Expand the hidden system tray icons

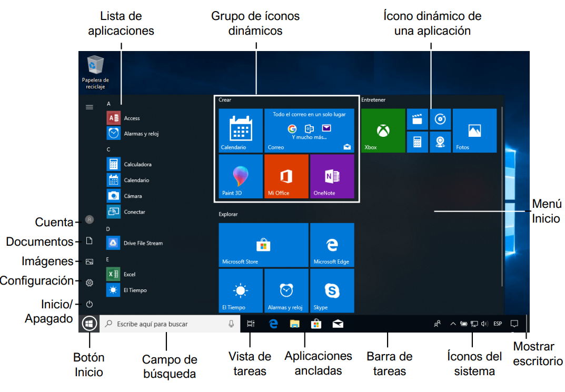point(453,324)
